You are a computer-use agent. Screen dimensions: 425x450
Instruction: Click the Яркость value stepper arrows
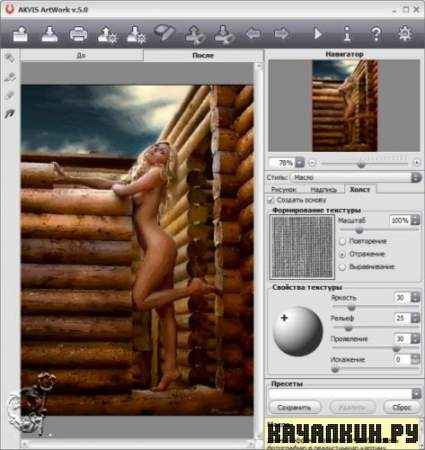415,297
